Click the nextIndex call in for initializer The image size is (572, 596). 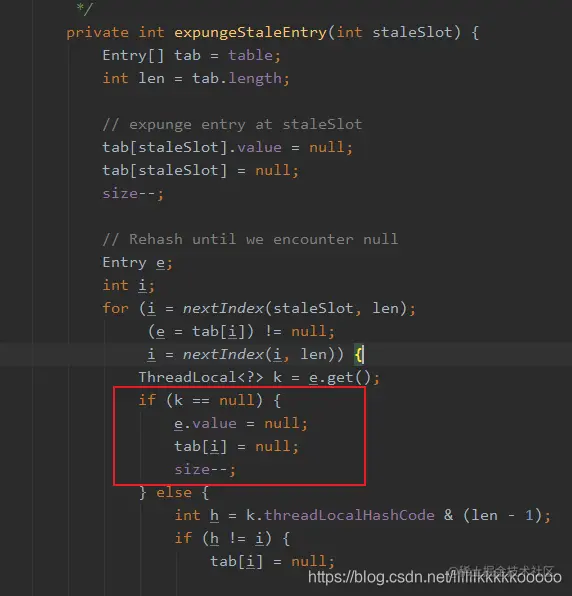coord(223,308)
